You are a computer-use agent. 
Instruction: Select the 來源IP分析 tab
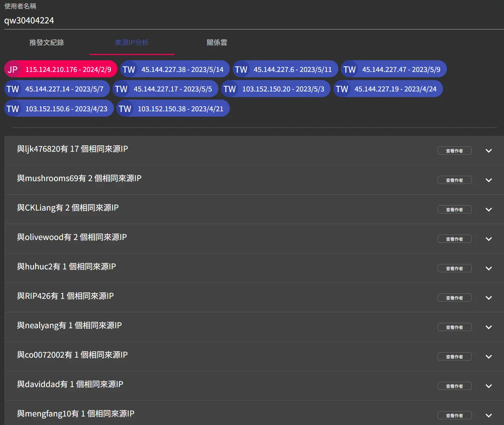coord(132,43)
